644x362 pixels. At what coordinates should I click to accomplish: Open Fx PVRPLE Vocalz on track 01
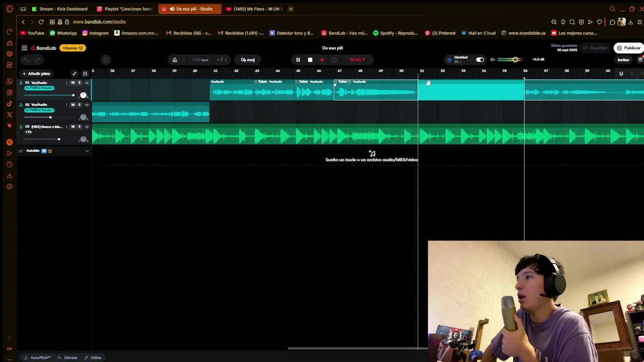[39, 88]
